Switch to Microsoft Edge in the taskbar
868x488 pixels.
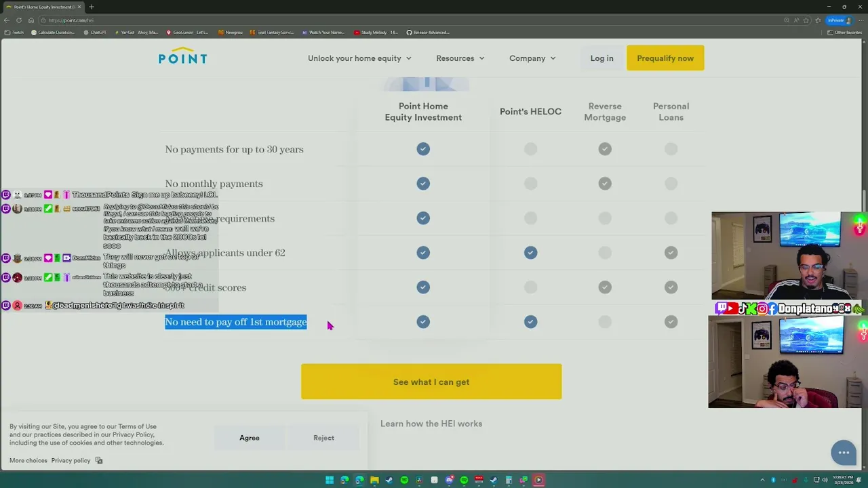coord(359,480)
